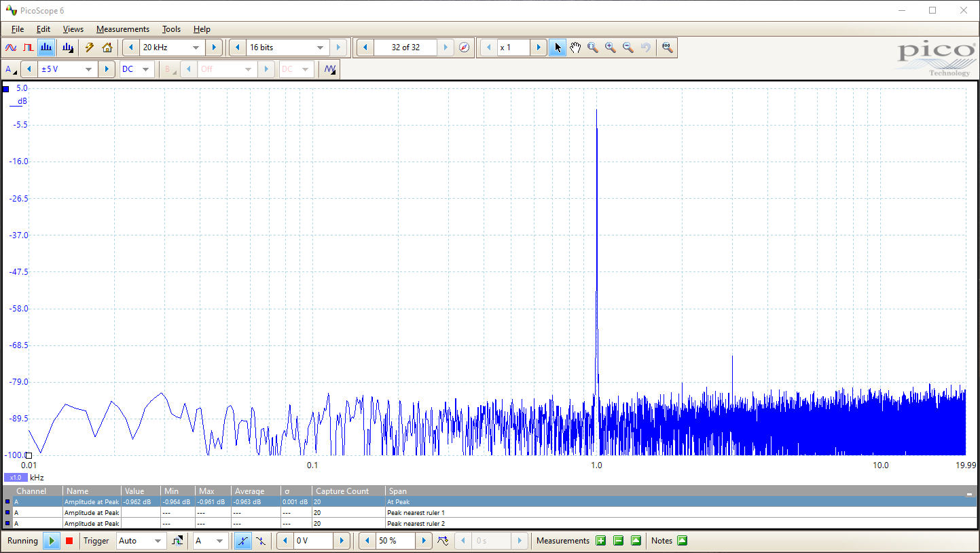Switch to Scope mode
The width and height of the screenshot is (980, 553).
(11, 47)
